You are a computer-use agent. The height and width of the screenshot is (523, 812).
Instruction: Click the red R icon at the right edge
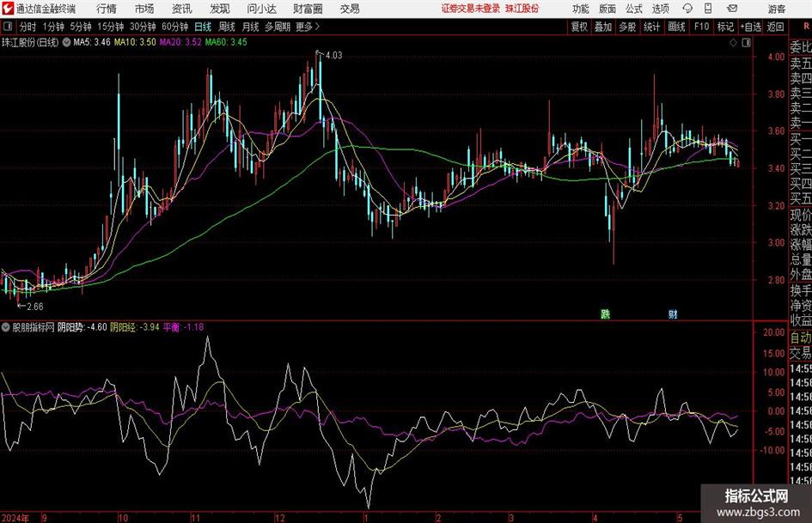click(x=806, y=27)
